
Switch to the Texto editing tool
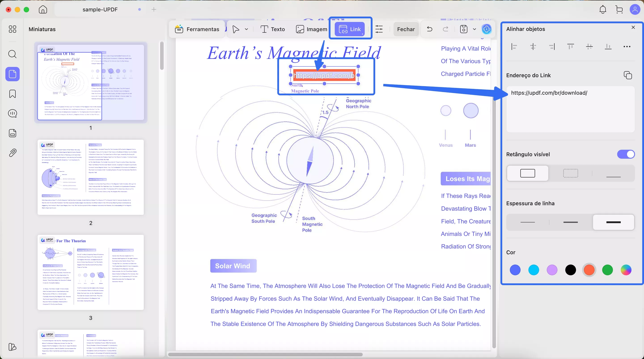273,29
